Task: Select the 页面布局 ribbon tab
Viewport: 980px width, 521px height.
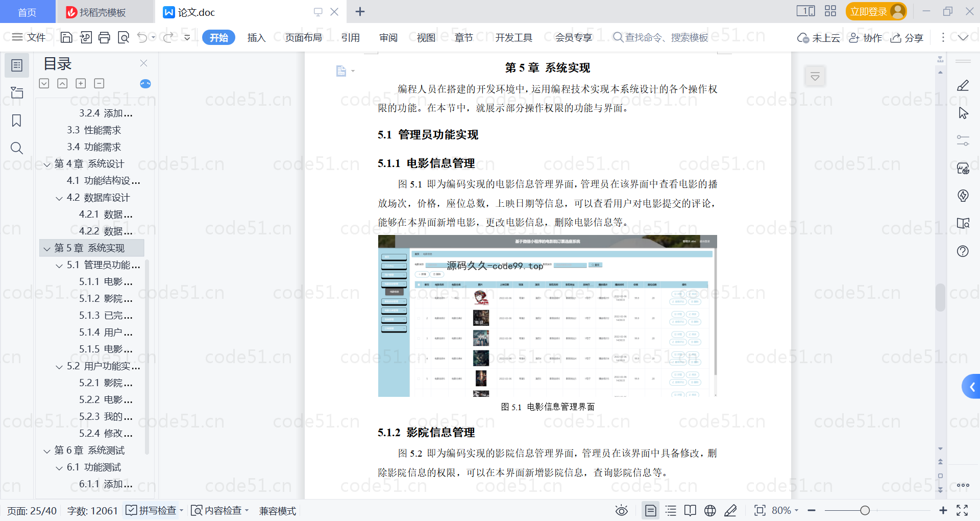Action: [303, 37]
